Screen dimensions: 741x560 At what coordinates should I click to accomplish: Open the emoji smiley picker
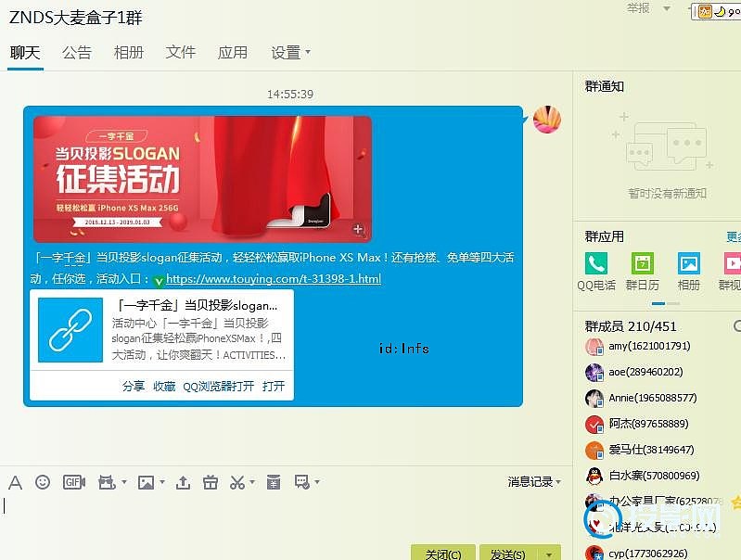[x=43, y=482]
